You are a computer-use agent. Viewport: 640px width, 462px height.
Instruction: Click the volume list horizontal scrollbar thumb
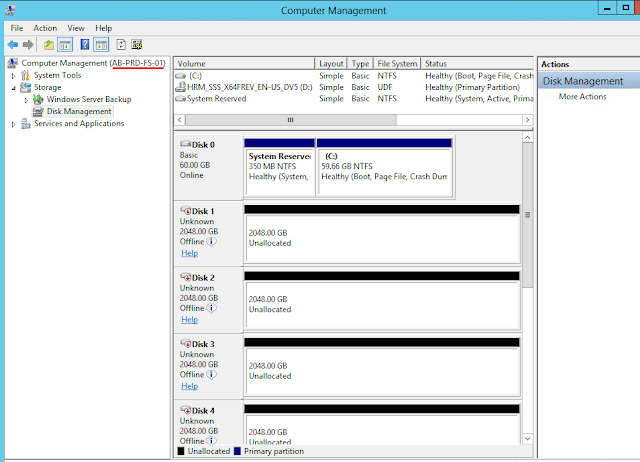coord(291,120)
